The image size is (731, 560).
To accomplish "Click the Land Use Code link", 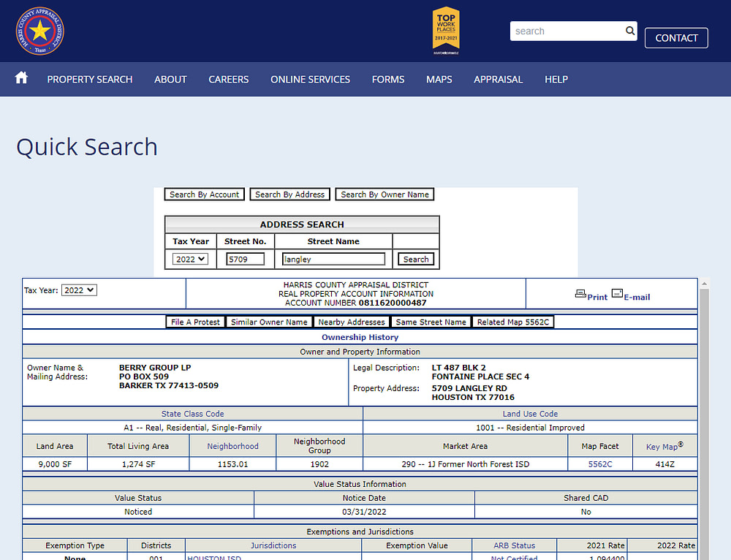I will point(530,414).
